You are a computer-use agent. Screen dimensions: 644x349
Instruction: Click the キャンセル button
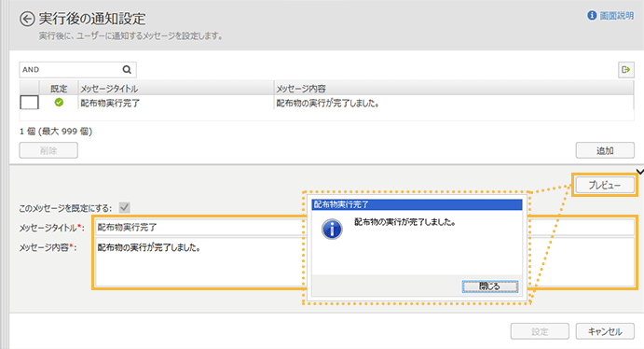point(605,331)
